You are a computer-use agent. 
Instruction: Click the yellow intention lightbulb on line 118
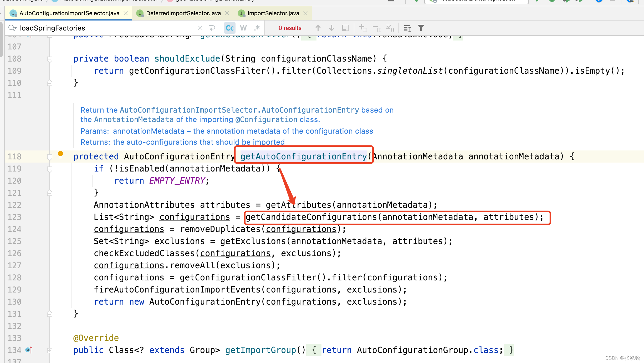coord(60,154)
